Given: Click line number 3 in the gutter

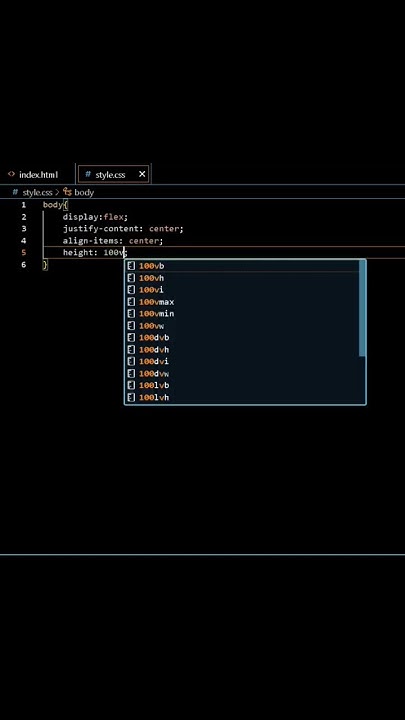Looking at the screenshot, I should pos(23,229).
